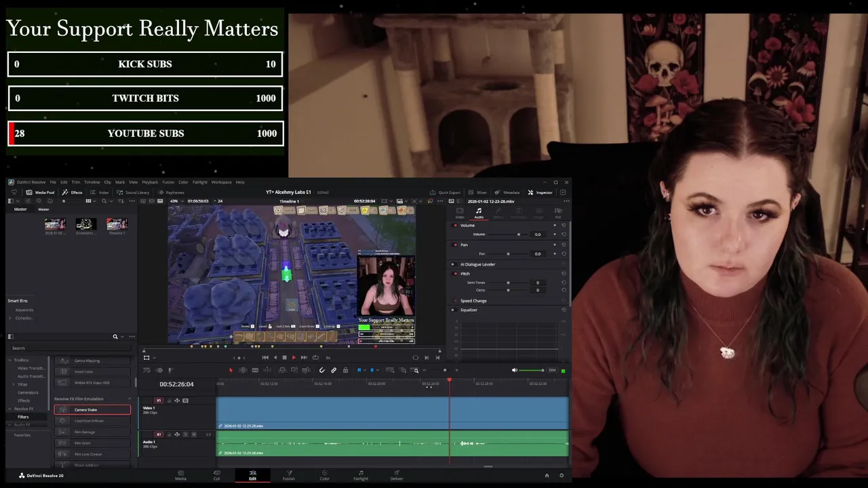Toggle timeline Snapping magnet
The width and height of the screenshot is (868, 488).
[x=321, y=370]
